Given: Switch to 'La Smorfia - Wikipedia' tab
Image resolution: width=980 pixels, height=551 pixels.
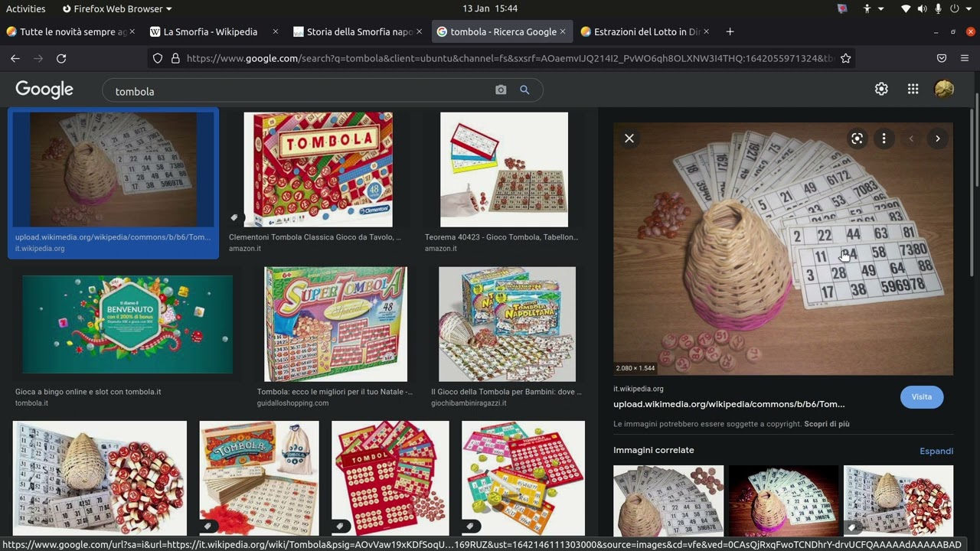Looking at the screenshot, I should (x=210, y=31).
